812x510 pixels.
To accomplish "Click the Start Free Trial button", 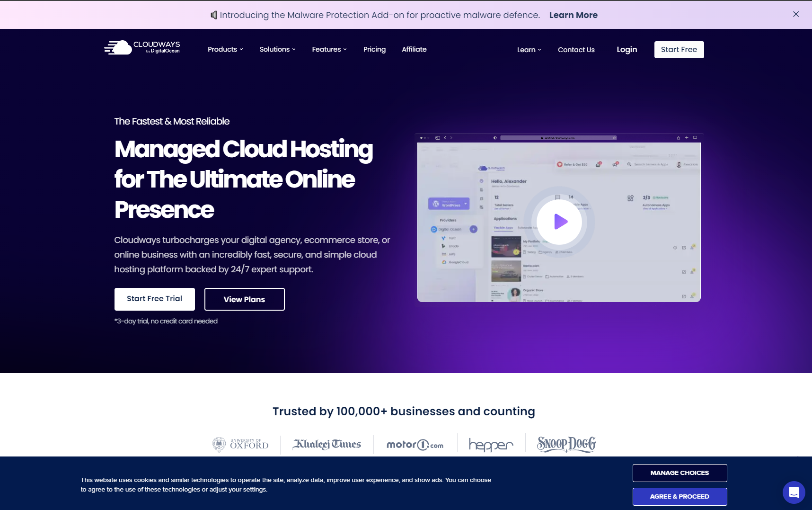I will tap(155, 299).
